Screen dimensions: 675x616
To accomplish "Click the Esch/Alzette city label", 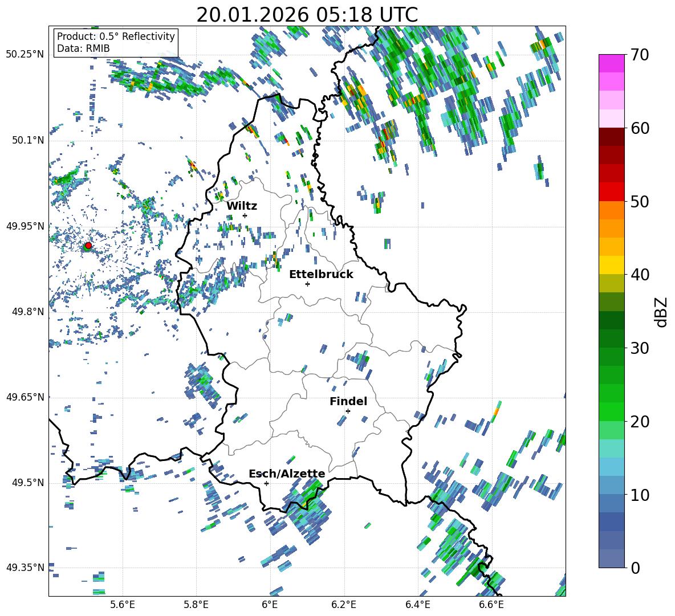I will coord(287,474).
